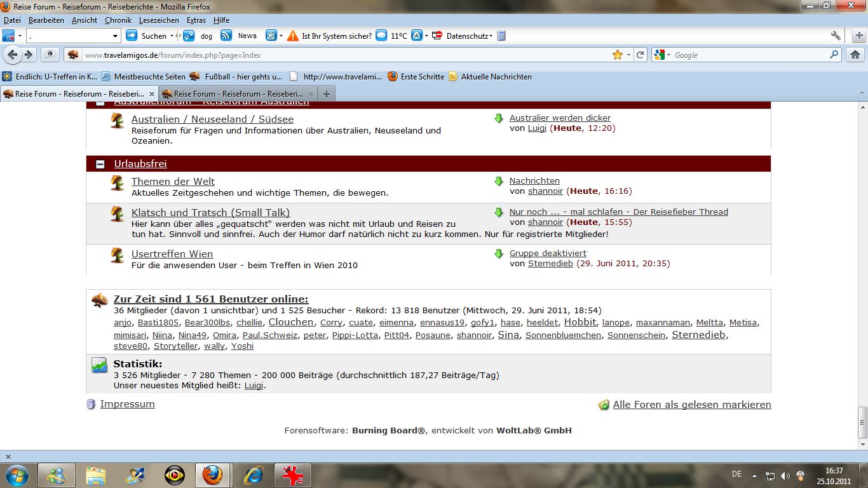Collapse the Australienforum category
Screen dimensions: 868x488
[100, 103]
